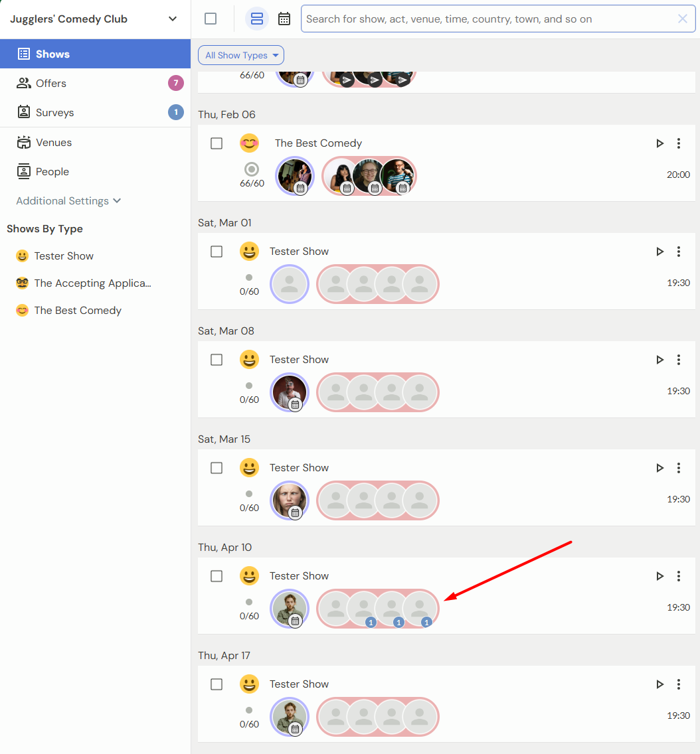Filter by The Accepting Applica... type

pos(84,283)
